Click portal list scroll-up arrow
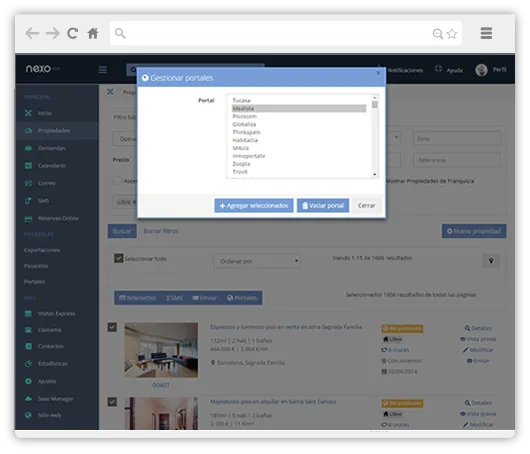The image size is (530, 454). pyautogui.click(x=375, y=98)
